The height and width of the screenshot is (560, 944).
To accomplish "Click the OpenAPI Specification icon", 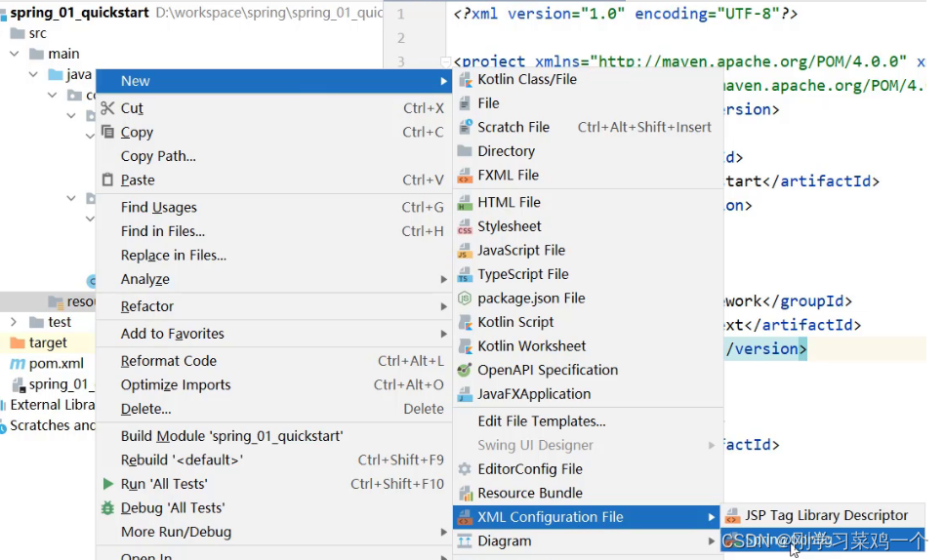I will point(465,371).
